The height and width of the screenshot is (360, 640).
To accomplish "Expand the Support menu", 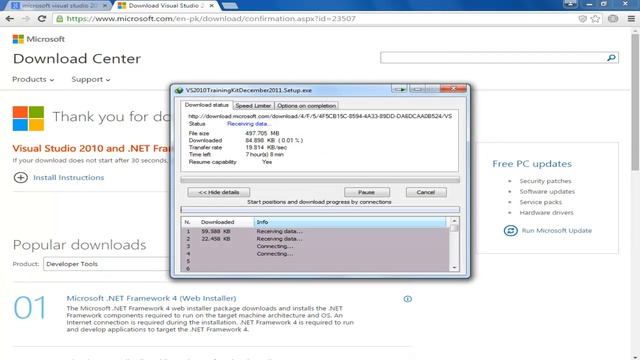I will tap(91, 79).
